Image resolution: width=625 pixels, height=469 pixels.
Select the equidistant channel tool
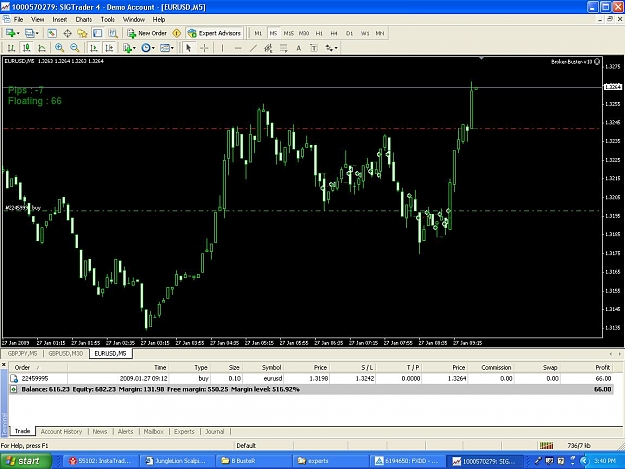[x=268, y=48]
